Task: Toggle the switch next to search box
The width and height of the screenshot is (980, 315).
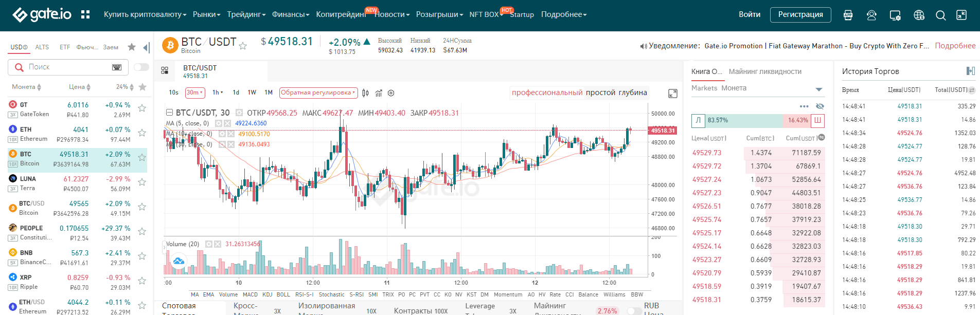Action: click(x=141, y=67)
